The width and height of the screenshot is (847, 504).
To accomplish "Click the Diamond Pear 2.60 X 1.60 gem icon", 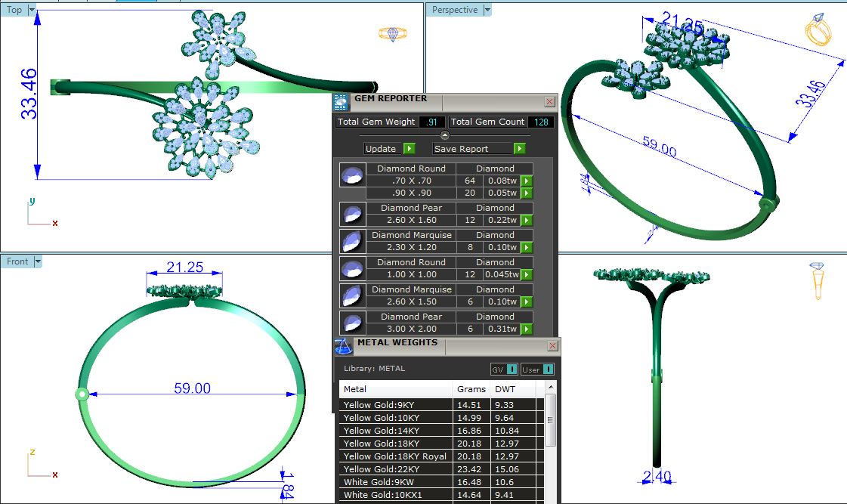I will [350, 214].
